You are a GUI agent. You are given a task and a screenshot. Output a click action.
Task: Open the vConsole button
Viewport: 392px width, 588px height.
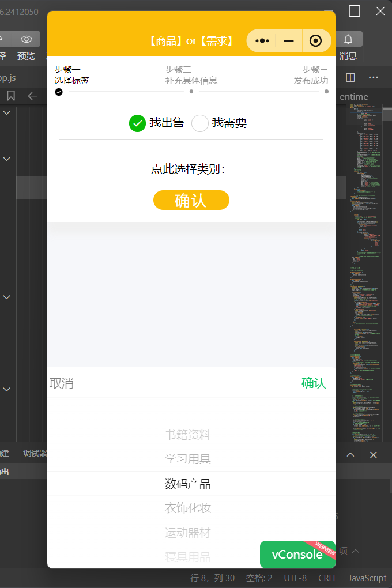[x=297, y=554]
